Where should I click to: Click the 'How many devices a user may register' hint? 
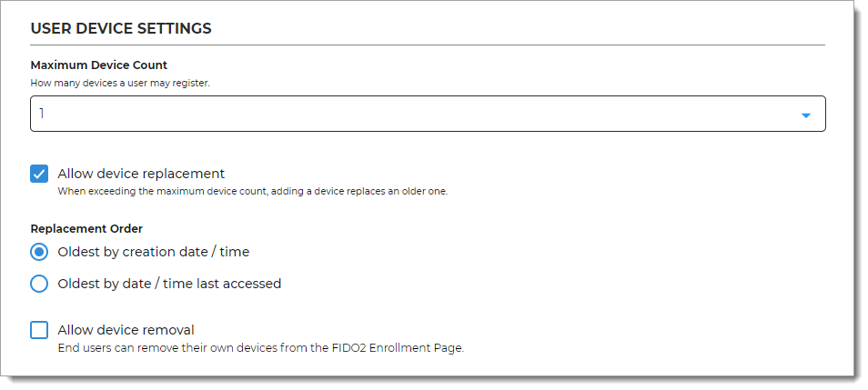[x=120, y=83]
